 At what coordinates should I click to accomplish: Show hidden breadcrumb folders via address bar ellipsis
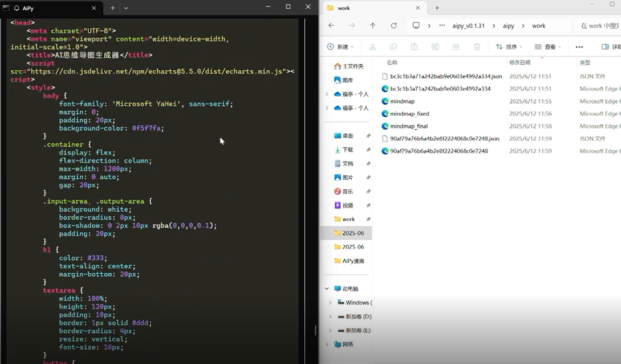(442, 26)
